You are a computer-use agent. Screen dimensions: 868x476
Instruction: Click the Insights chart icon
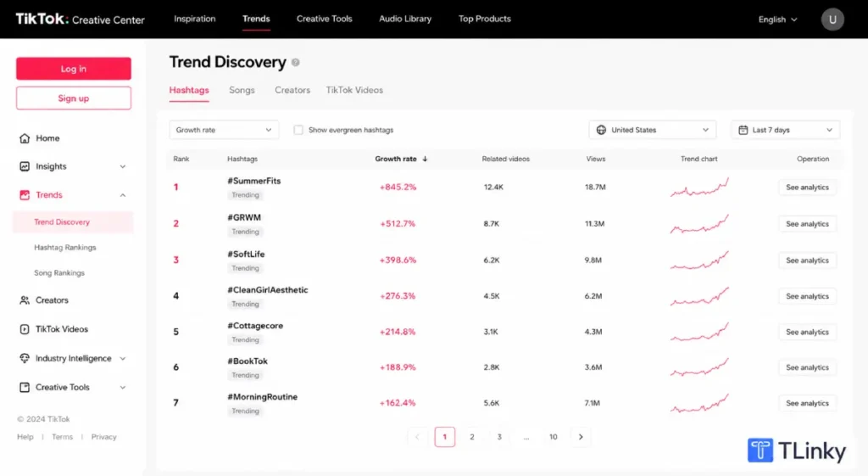point(25,166)
